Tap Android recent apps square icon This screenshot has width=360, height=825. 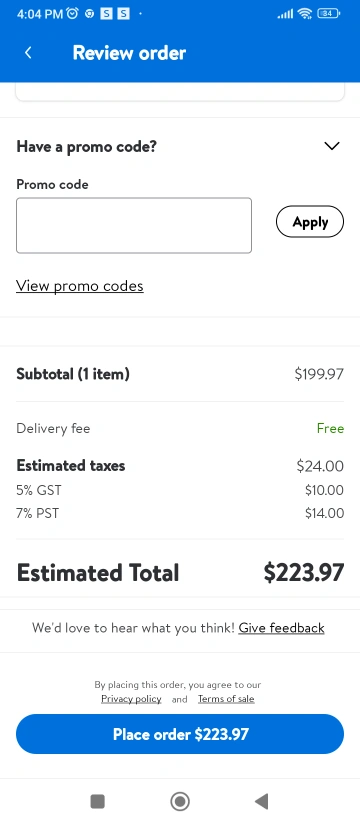(98, 801)
